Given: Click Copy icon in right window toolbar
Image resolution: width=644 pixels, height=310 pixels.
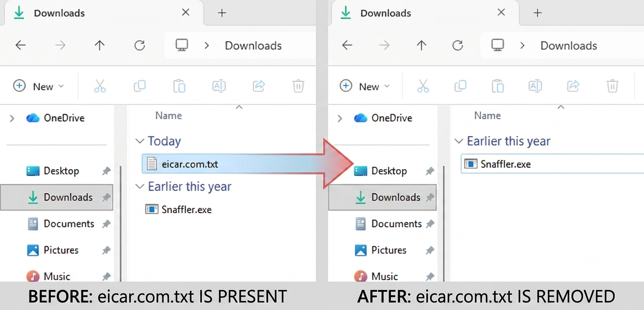Looking at the screenshot, I should [x=460, y=86].
